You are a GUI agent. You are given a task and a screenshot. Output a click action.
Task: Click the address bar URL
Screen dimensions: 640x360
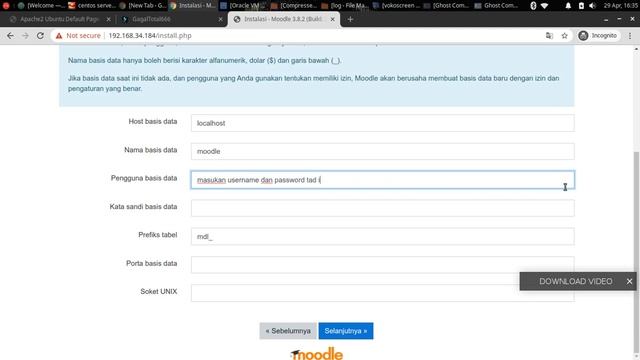[x=150, y=36]
